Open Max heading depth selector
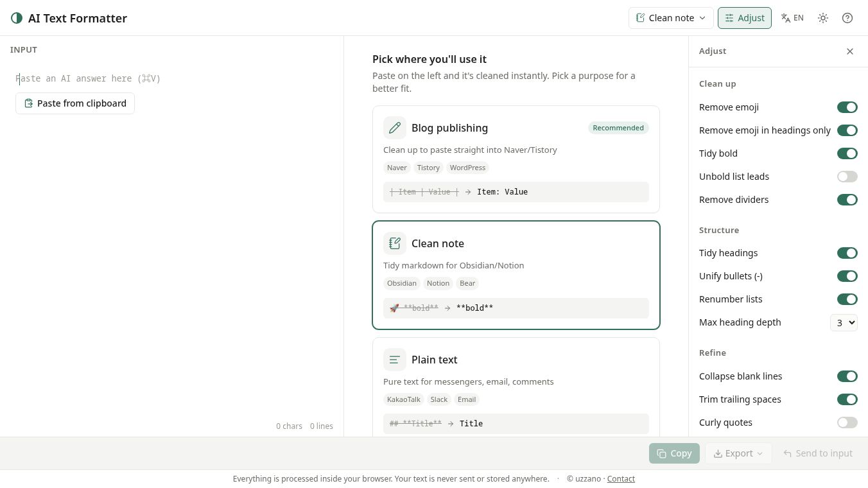This screenshot has height=488, width=868. click(x=844, y=322)
